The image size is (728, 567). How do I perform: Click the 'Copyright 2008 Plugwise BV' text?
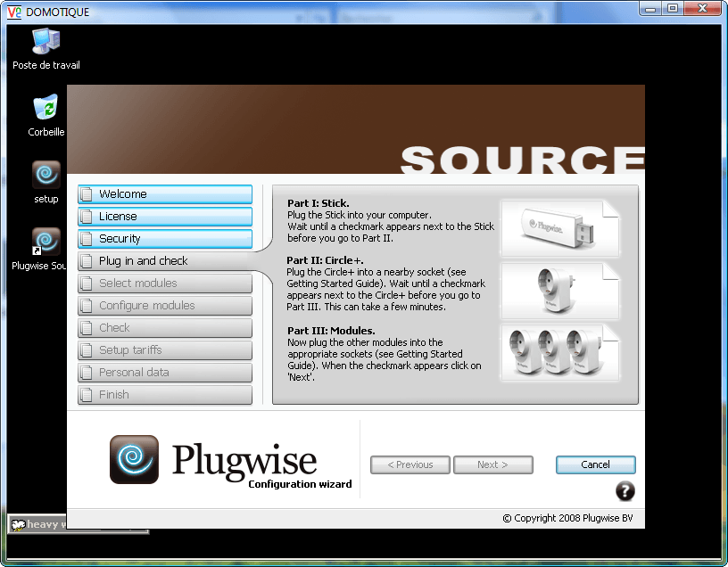click(x=567, y=518)
